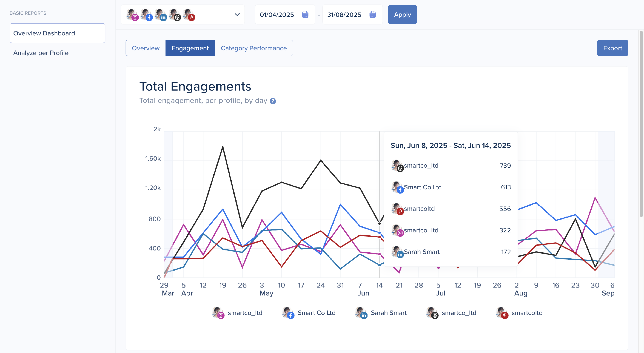The height and width of the screenshot is (353, 644).
Task: Click the help question mark icon
Action: pos(273,101)
